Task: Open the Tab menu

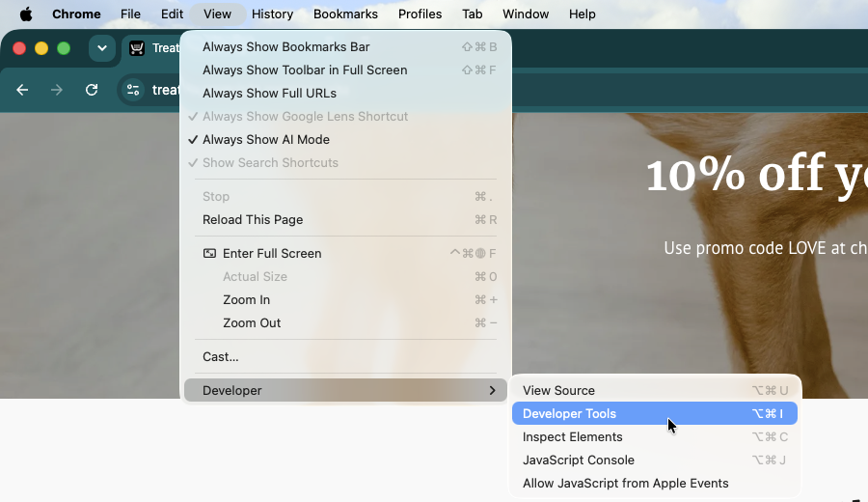Action: click(473, 14)
